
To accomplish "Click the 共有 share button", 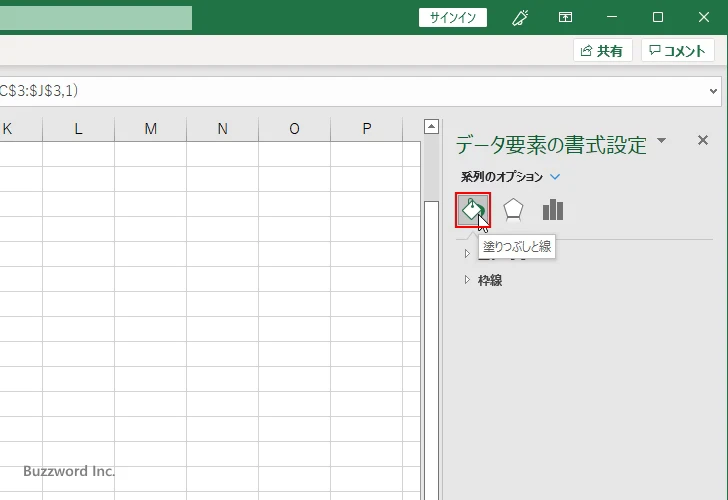I will click(x=602, y=50).
